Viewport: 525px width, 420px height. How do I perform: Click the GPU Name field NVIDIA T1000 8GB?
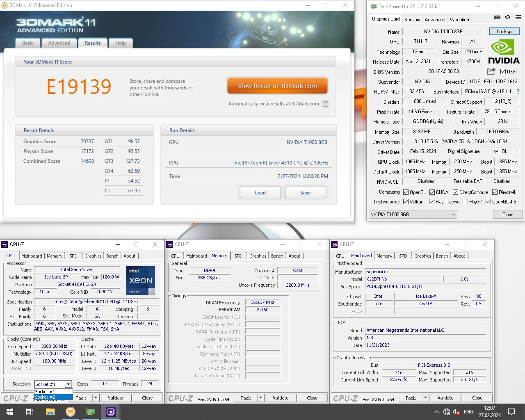pyautogui.click(x=443, y=32)
